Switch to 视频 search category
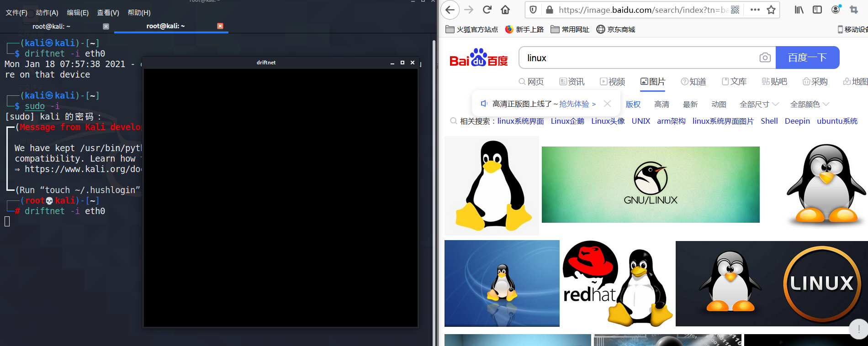This screenshot has height=346, width=868. pos(613,82)
